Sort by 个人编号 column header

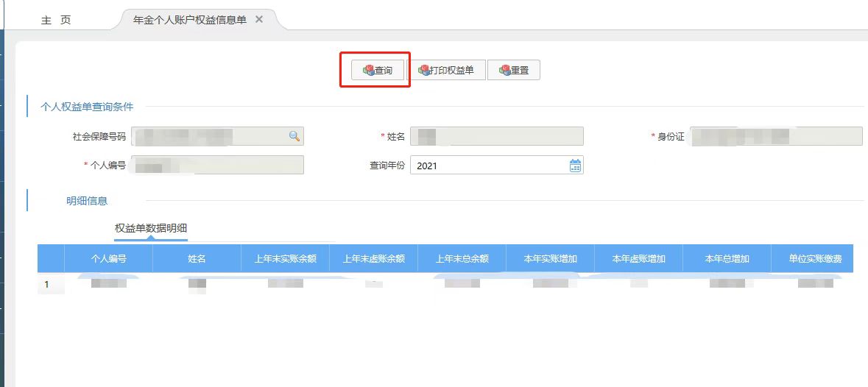click(x=108, y=259)
